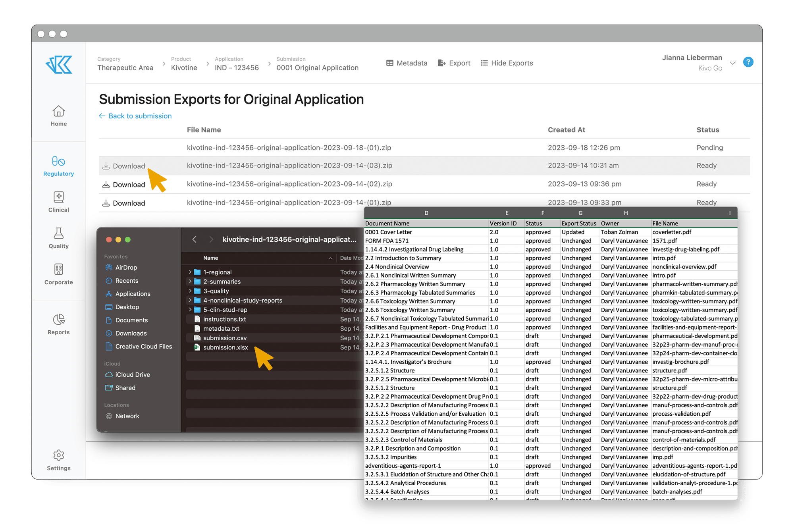Download the 2023-09-14-(01) zip export
Image resolution: width=794 pixels, height=532 pixels.
pyautogui.click(x=124, y=203)
